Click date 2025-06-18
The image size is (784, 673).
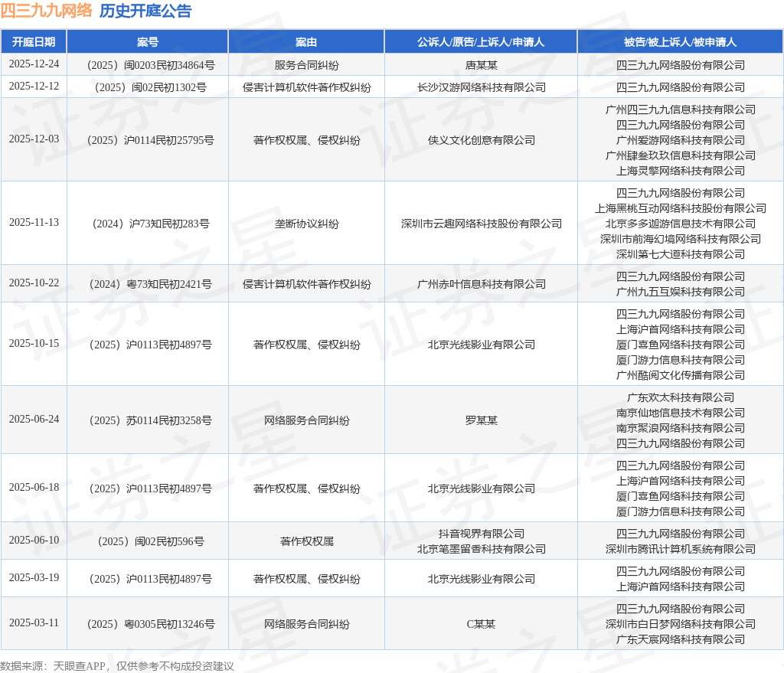pos(34,488)
